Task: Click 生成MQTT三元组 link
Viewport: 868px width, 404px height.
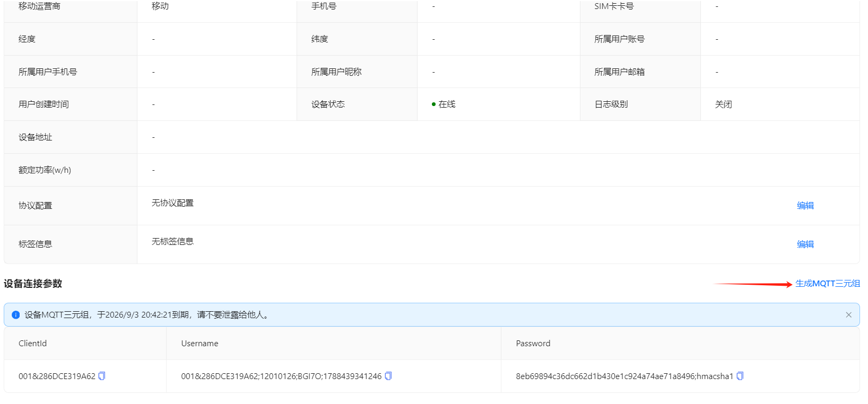Action: click(827, 284)
